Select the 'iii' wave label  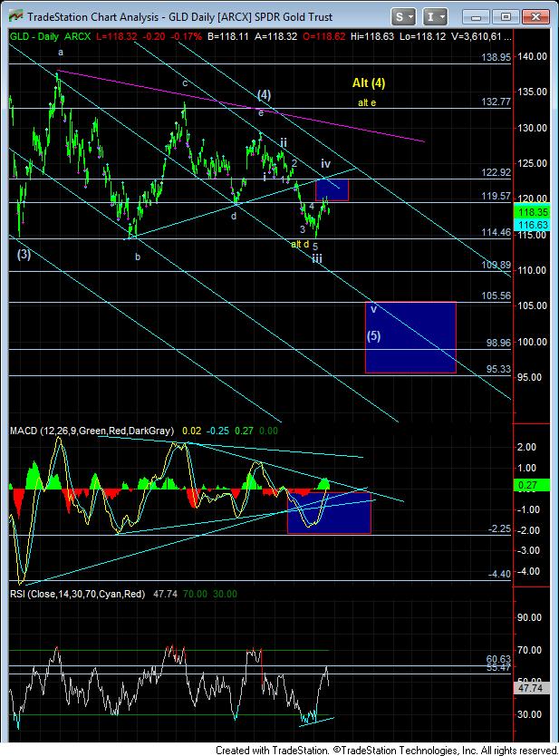[x=316, y=259]
